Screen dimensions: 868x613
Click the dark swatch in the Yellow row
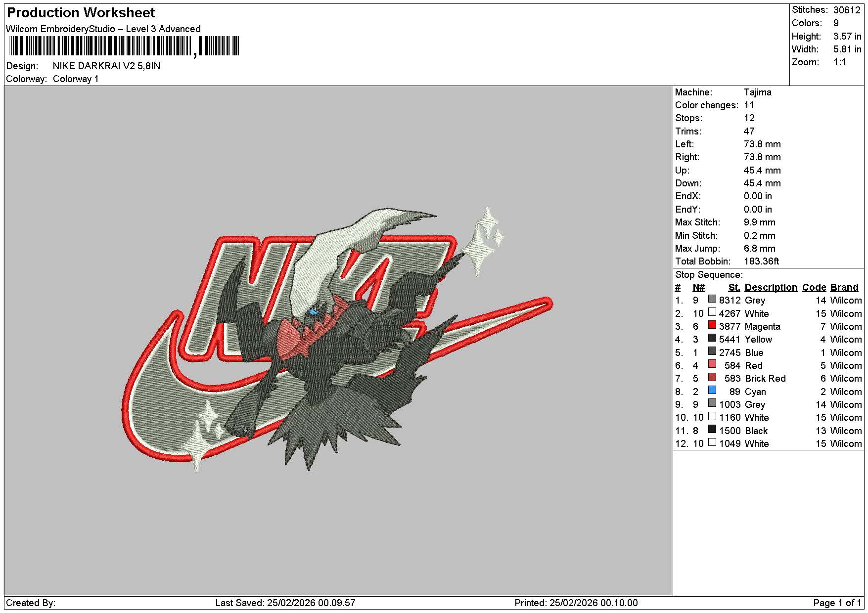click(x=712, y=338)
